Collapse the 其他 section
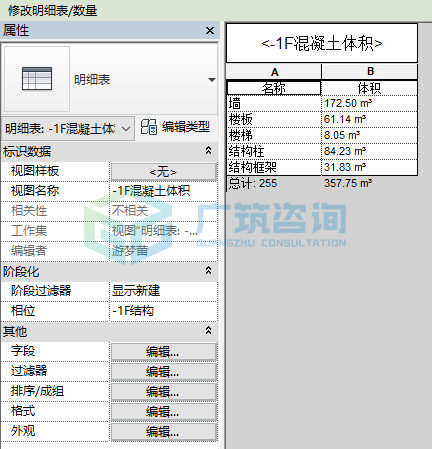This screenshot has height=449, width=432. [208, 330]
